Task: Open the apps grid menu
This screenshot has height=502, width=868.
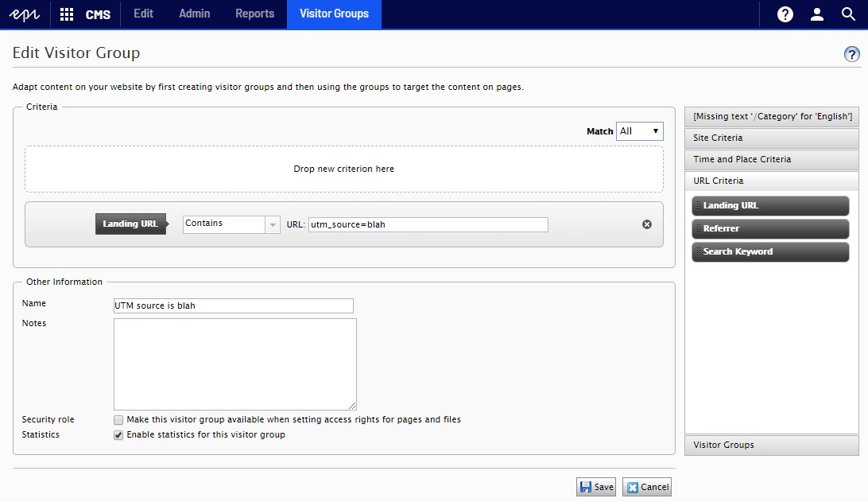Action: point(67,14)
